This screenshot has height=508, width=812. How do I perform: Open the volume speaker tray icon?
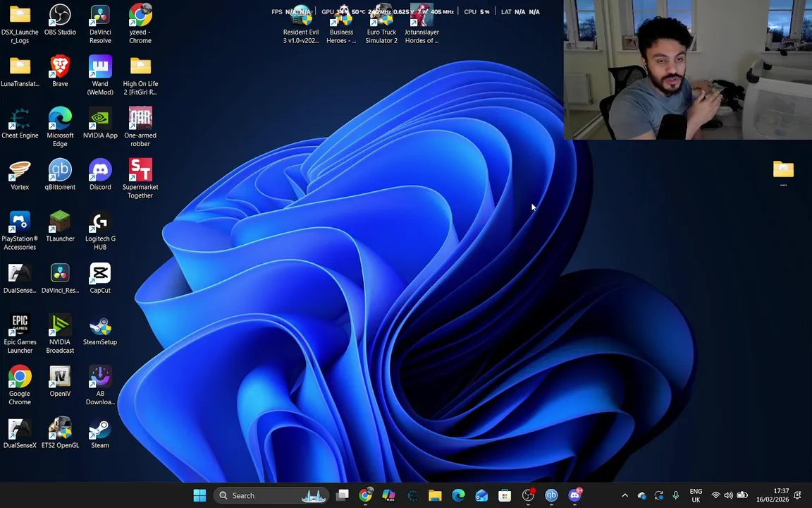click(729, 495)
